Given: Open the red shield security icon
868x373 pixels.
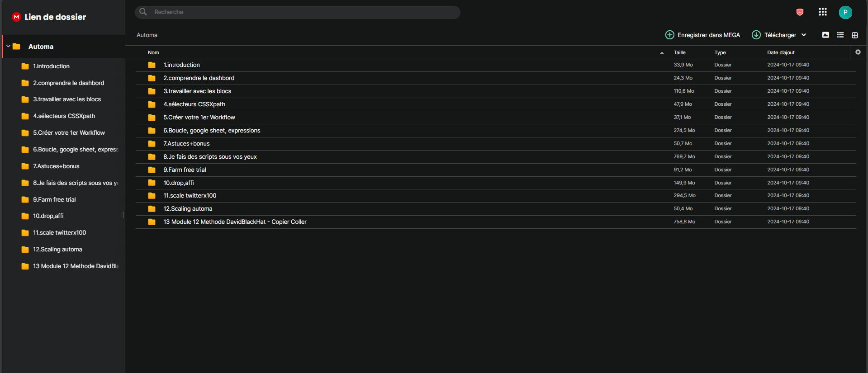Looking at the screenshot, I should 800,12.
